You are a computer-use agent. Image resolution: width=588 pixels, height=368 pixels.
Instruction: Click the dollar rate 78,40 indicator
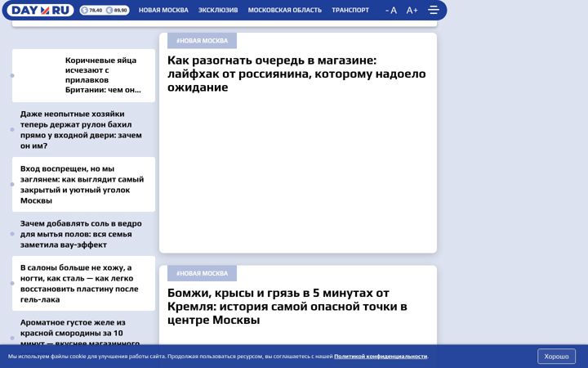point(91,10)
